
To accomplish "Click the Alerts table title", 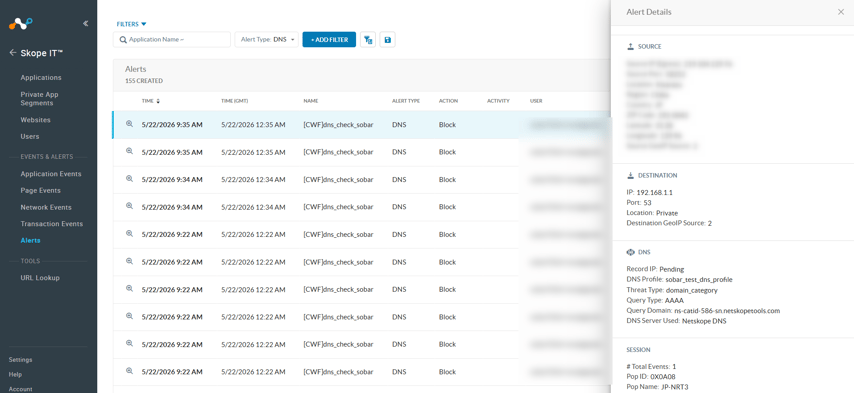I will (x=136, y=69).
